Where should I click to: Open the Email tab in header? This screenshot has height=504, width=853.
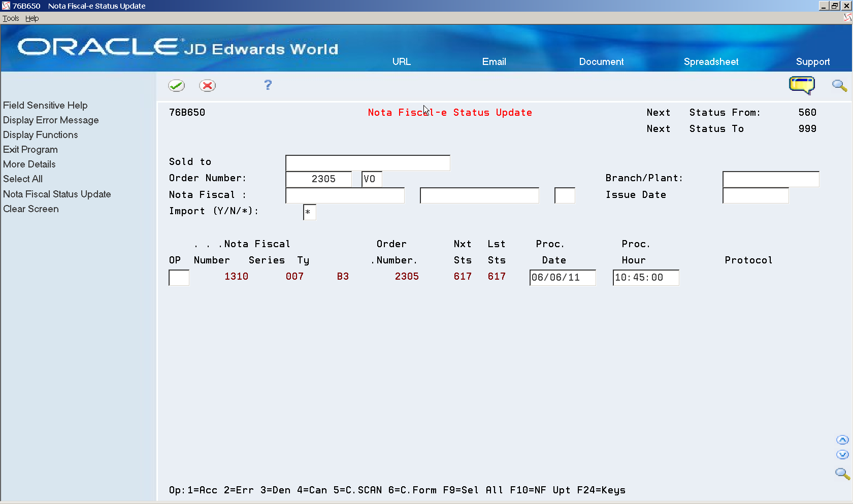(494, 61)
